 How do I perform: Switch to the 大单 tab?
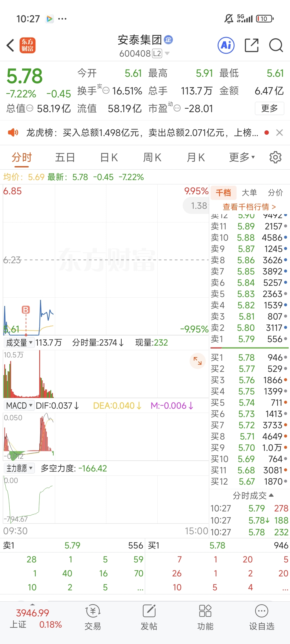(x=249, y=193)
